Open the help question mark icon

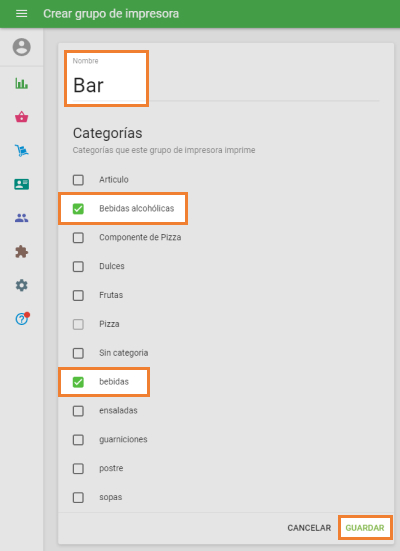(21, 319)
